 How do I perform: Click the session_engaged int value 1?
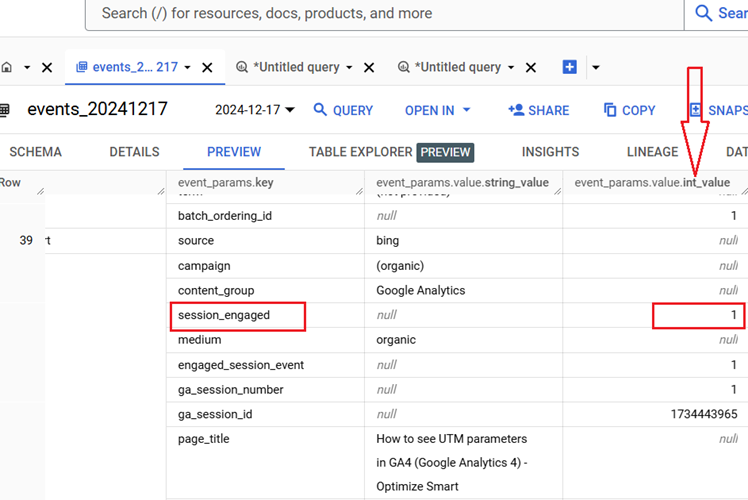pyautogui.click(x=734, y=315)
